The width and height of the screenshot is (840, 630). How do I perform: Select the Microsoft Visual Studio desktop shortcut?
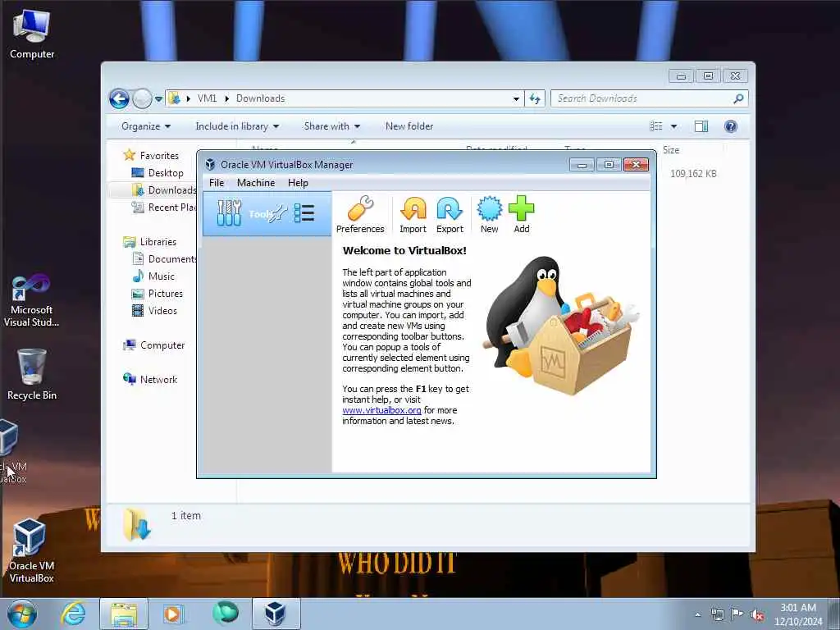click(32, 300)
